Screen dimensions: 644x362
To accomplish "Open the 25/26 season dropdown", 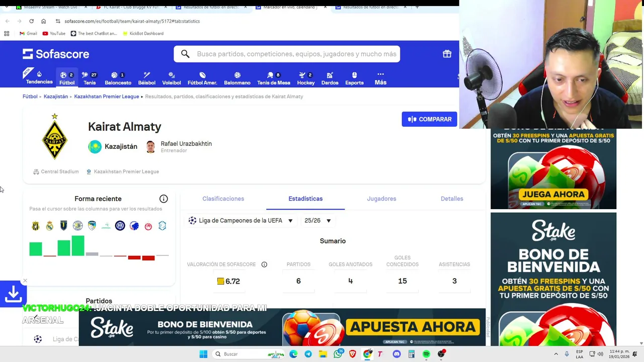I will point(318,221).
